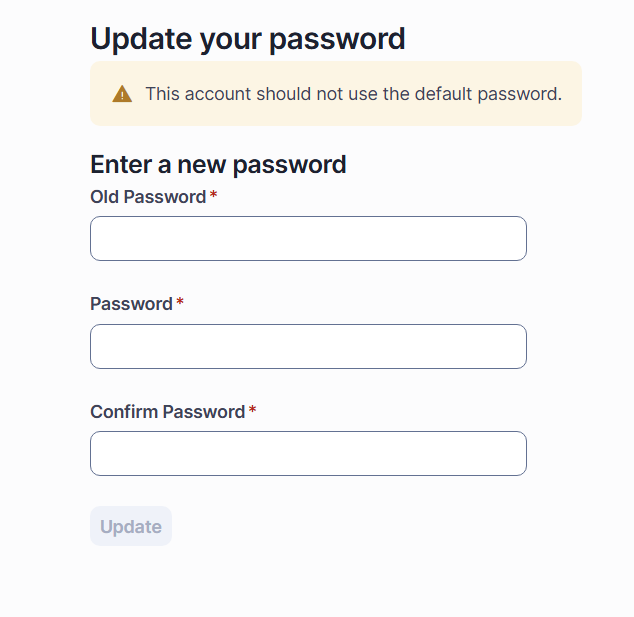This screenshot has height=617, width=634.
Task: Place cursor in the first password box
Action: (x=308, y=239)
